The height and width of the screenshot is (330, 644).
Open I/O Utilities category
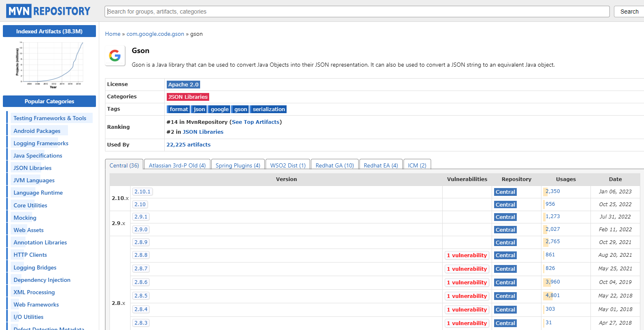pos(28,317)
